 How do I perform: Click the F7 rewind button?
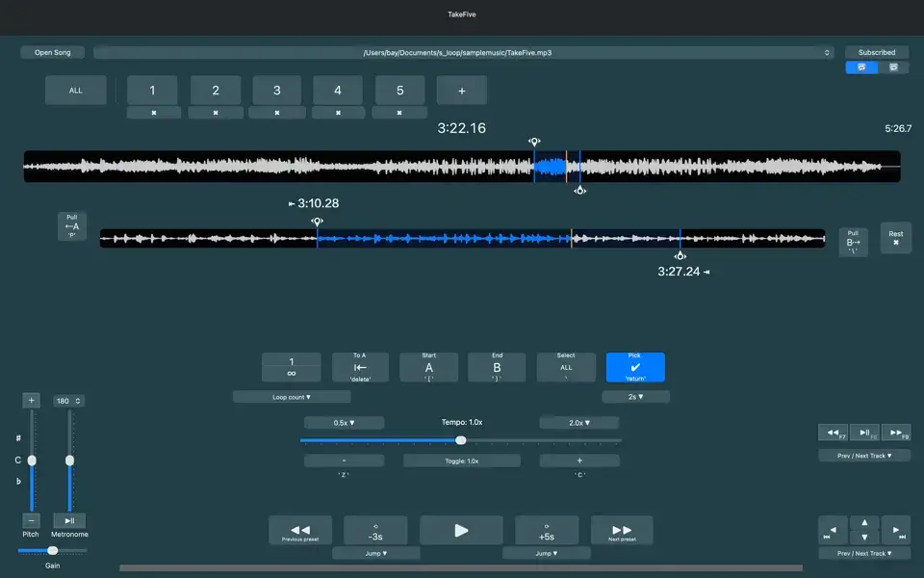(834, 433)
